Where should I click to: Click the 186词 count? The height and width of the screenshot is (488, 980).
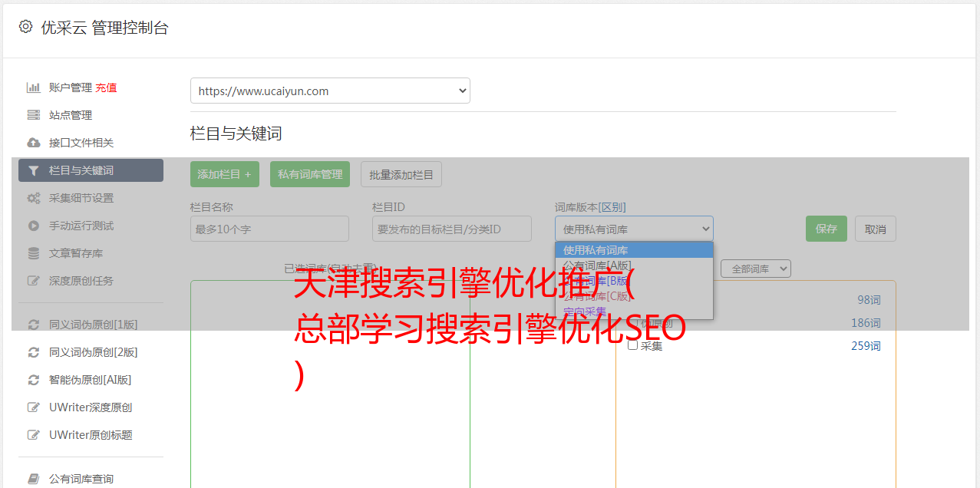[866, 323]
